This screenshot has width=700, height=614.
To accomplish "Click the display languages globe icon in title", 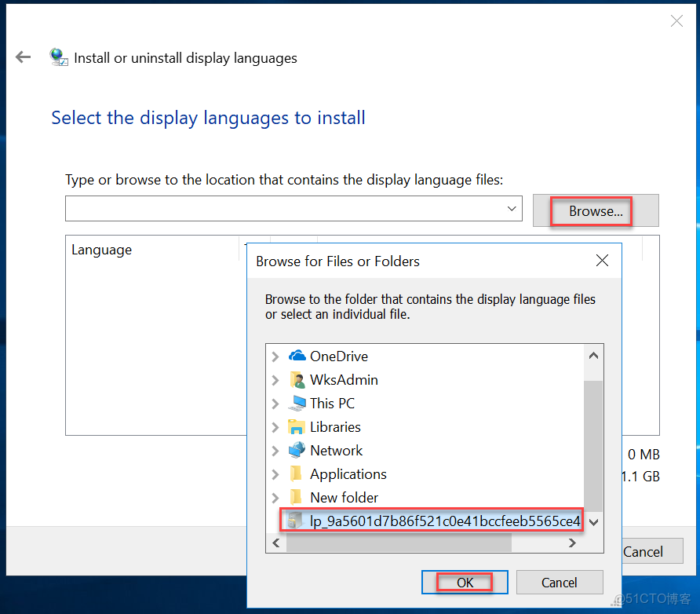I will point(59,57).
